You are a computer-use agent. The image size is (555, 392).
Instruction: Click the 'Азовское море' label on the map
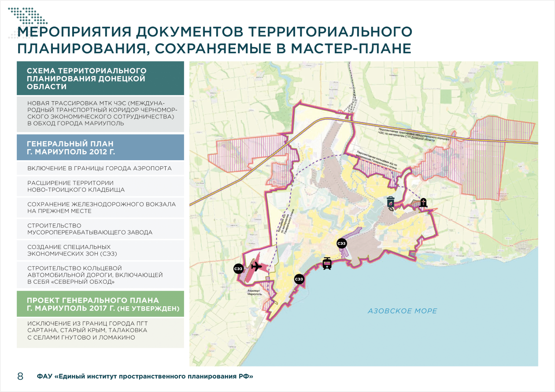pyautogui.click(x=403, y=311)
